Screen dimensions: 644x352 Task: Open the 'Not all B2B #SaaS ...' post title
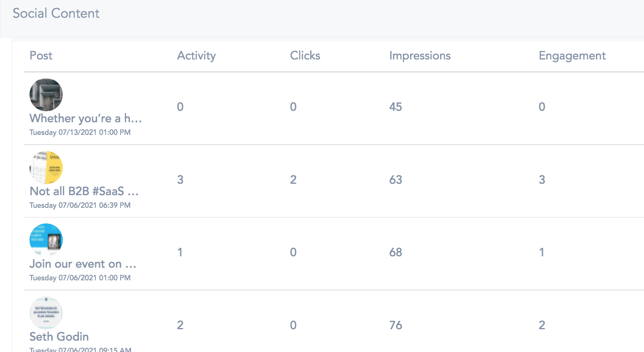(x=84, y=191)
